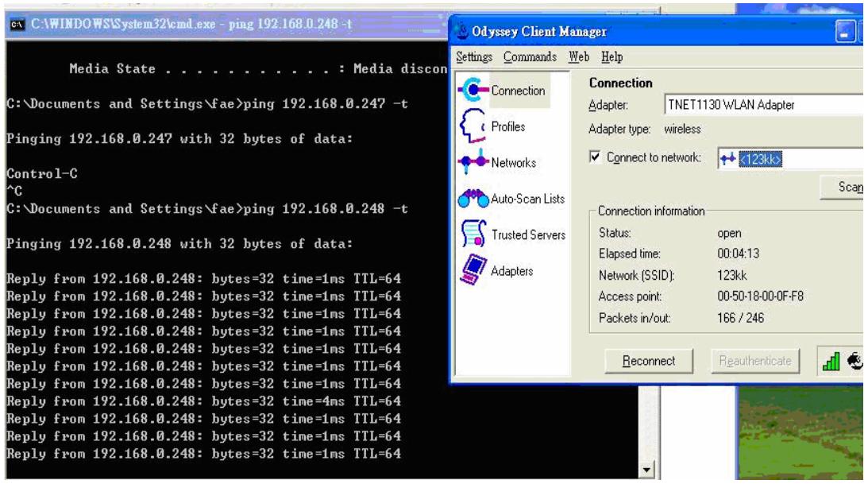
Task: Toggle the Connect to network checkbox
Action: [x=595, y=157]
